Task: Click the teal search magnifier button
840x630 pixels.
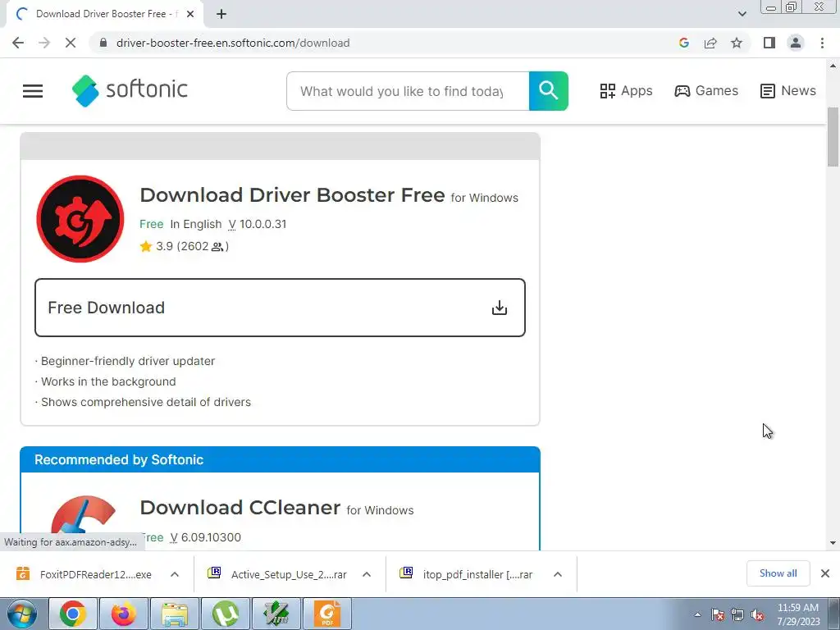Action: point(548,90)
